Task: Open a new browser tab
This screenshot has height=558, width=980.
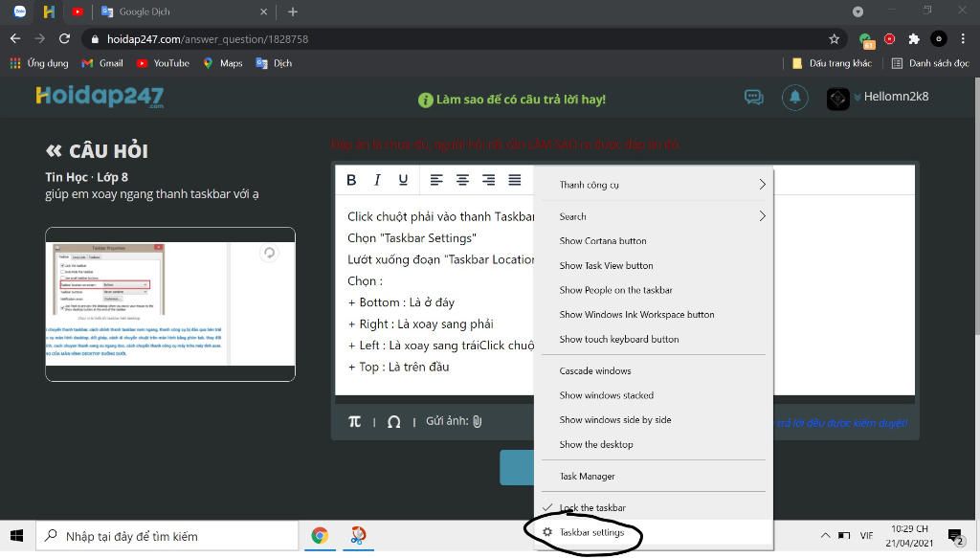Action: (x=293, y=11)
